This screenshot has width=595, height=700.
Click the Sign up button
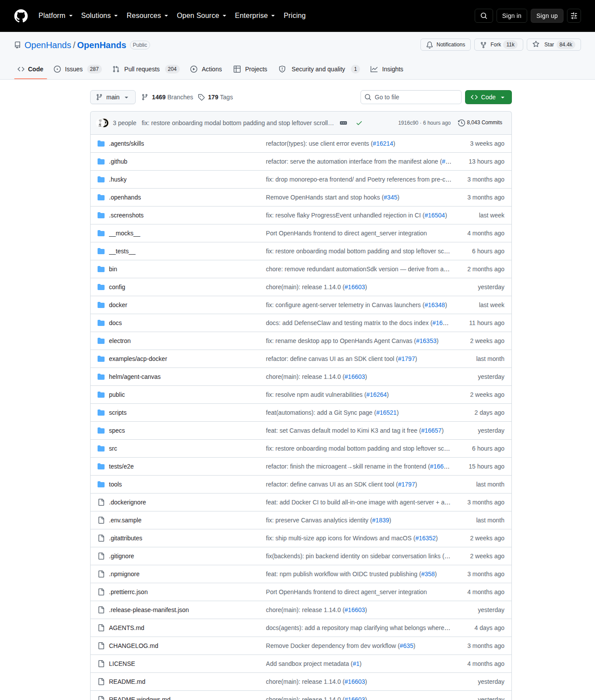coord(547,16)
